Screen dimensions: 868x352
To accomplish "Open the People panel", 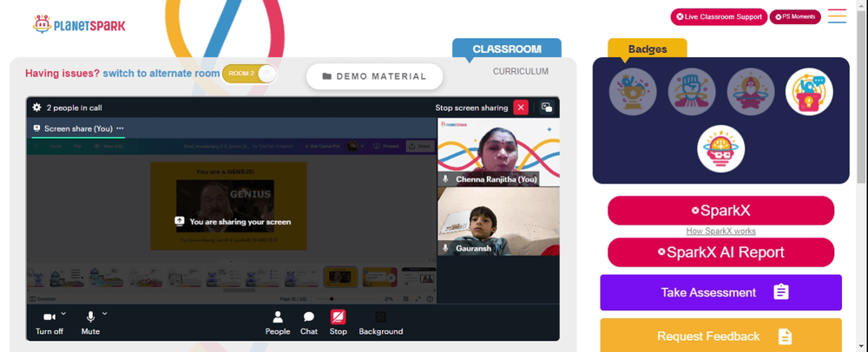I will (278, 323).
